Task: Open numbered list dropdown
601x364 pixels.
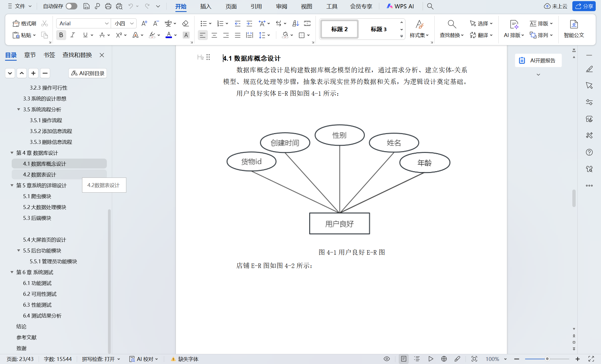Action: click(227, 24)
